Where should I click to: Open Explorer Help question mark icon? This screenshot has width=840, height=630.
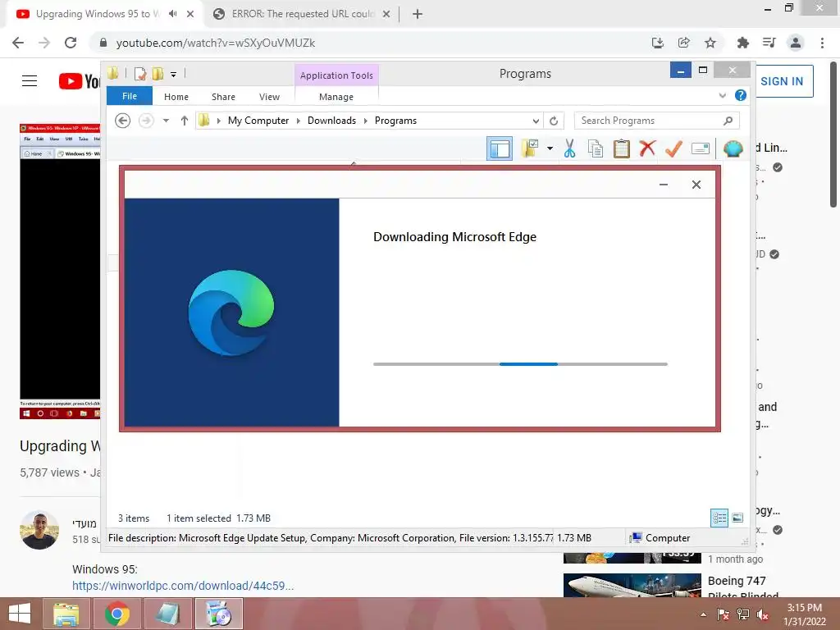pos(741,95)
